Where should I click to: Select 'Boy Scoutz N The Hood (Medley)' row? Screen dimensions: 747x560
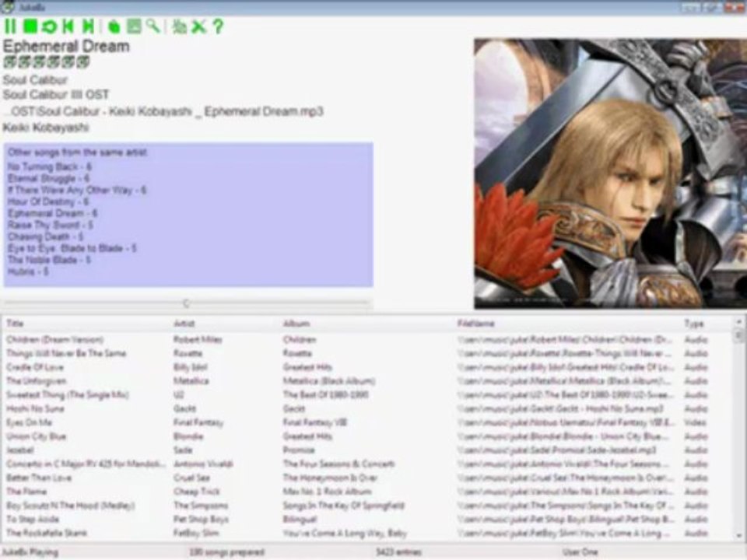click(x=366, y=506)
